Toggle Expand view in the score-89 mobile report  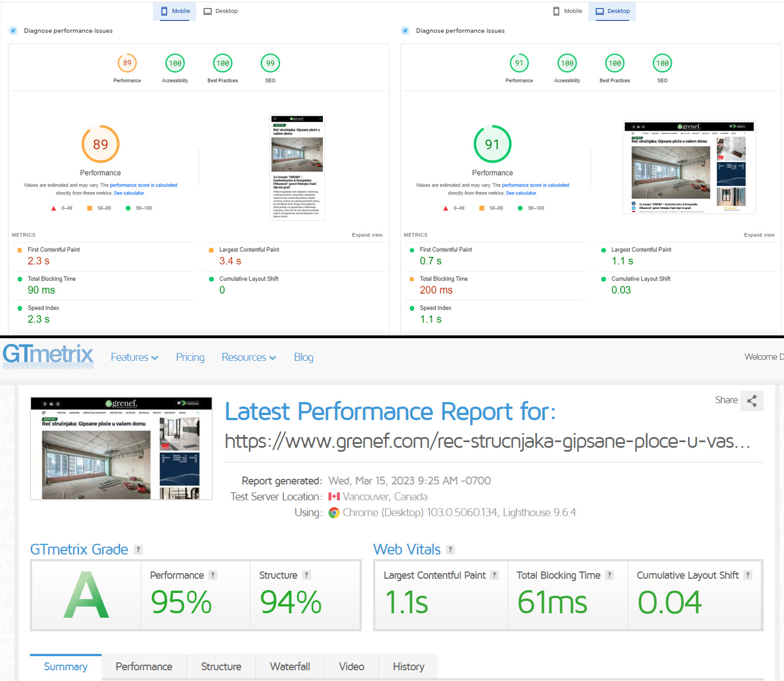tap(367, 235)
